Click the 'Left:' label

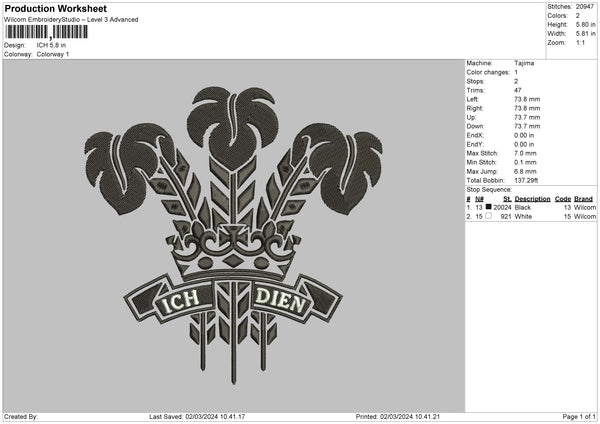coord(472,99)
